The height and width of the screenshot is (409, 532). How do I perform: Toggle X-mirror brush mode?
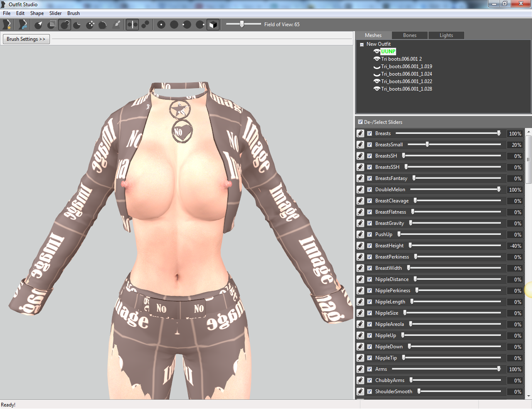pos(132,25)
